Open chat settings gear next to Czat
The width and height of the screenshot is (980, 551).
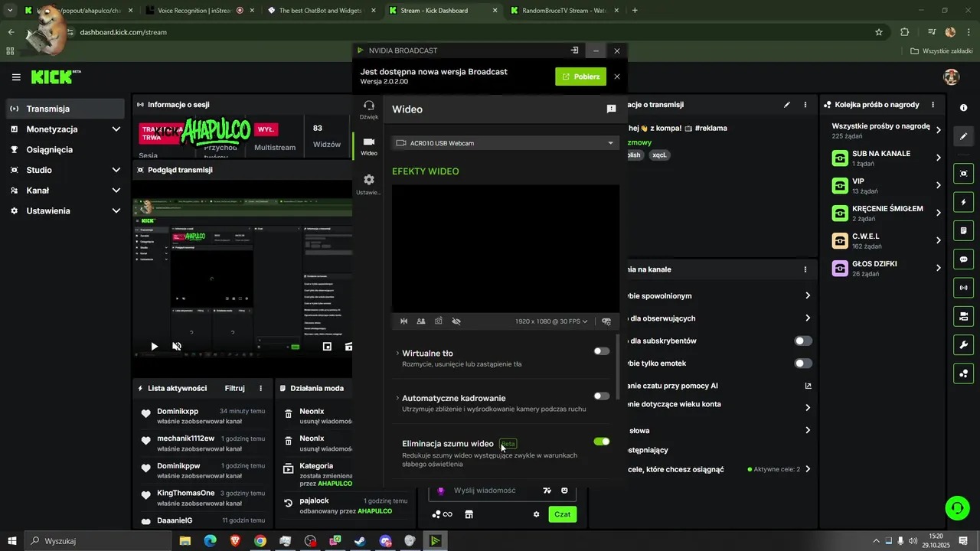click(537, 514)
